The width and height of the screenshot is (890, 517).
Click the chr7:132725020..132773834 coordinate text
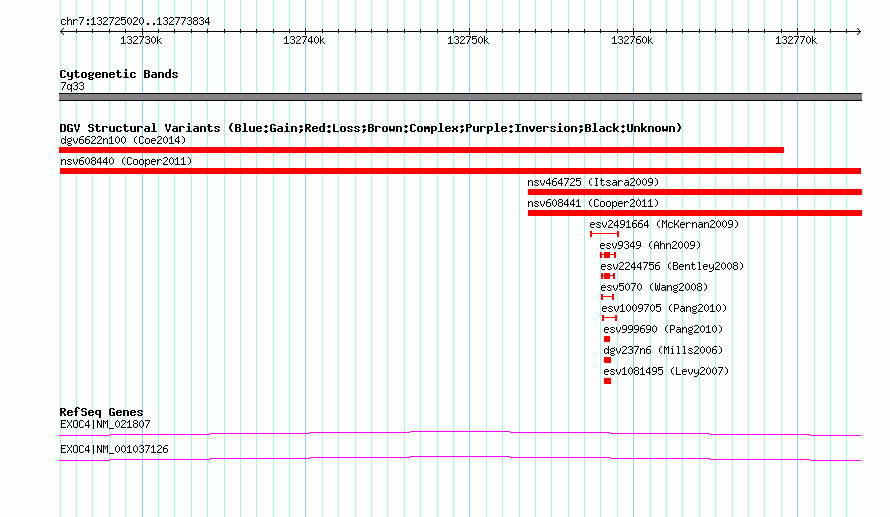[x=135, y=22]
